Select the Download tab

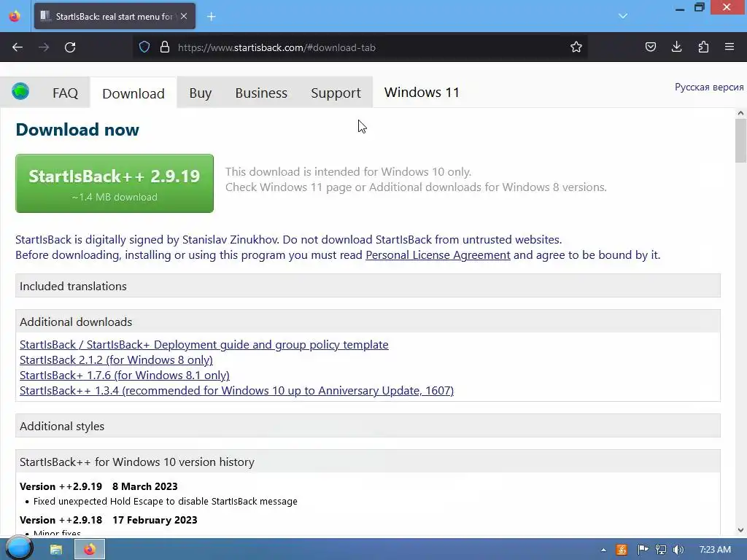point(133,93)
